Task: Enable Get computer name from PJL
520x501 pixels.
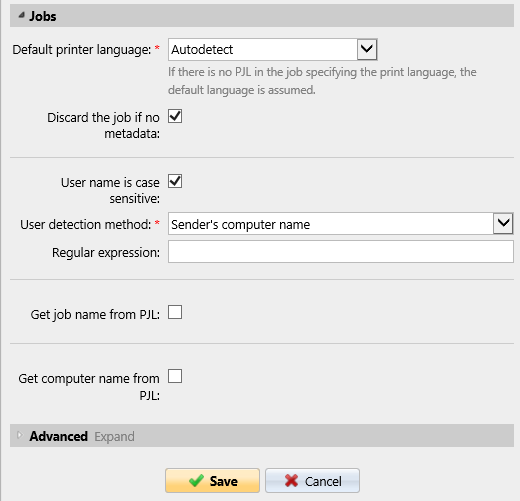Action: point(175,376)
